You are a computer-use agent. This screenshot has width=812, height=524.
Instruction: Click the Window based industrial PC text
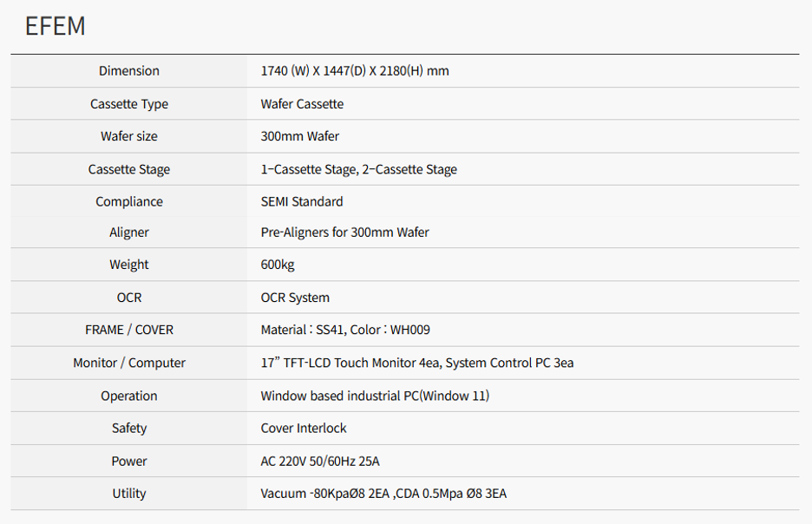coord(375,396)
